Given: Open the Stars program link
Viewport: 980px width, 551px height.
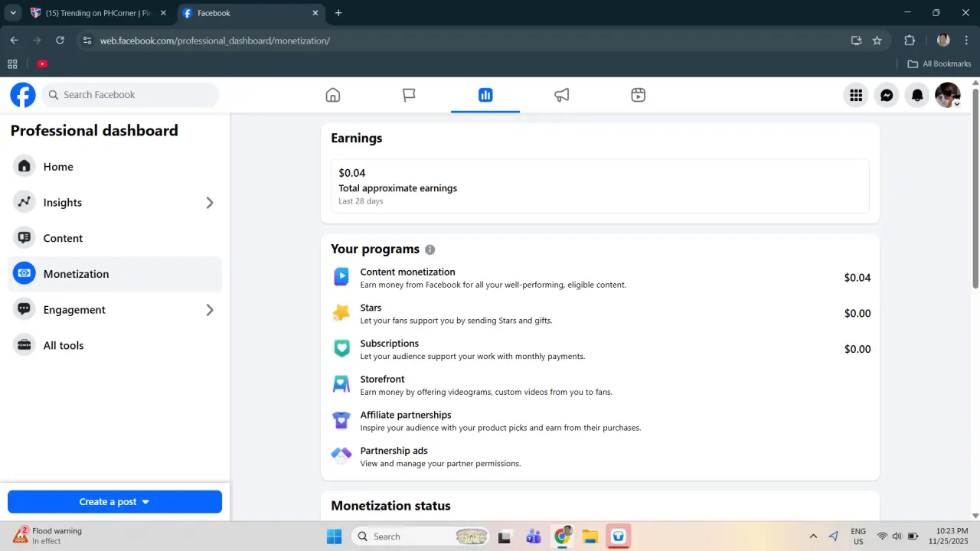Looking at the screenshot, I should [371, 308].
